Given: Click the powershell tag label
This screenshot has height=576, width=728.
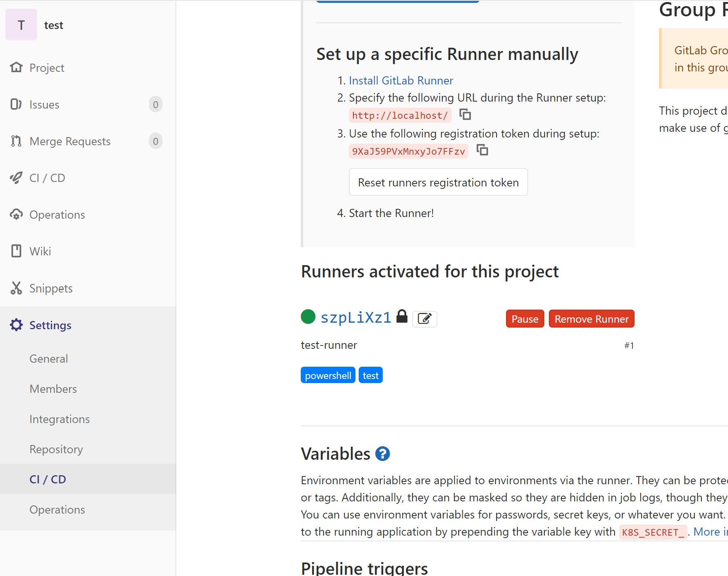Looking at the screenshot, I should pos(328,375).
